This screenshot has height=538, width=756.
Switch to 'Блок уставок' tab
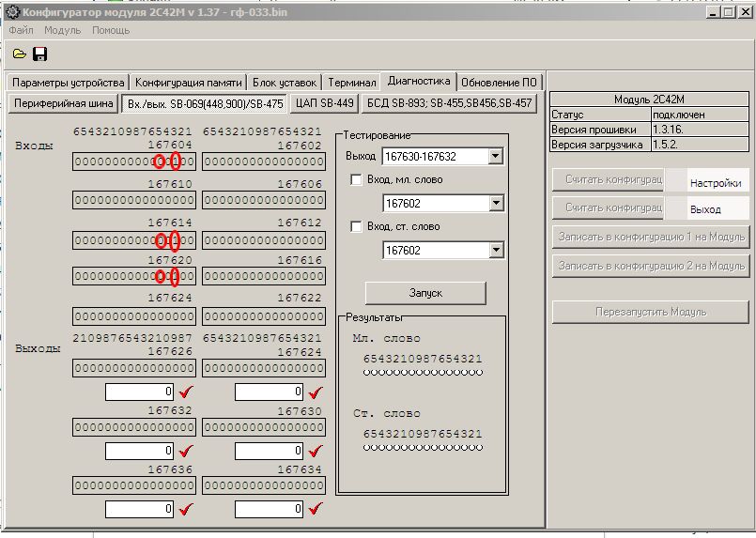(x=285, y=83)
